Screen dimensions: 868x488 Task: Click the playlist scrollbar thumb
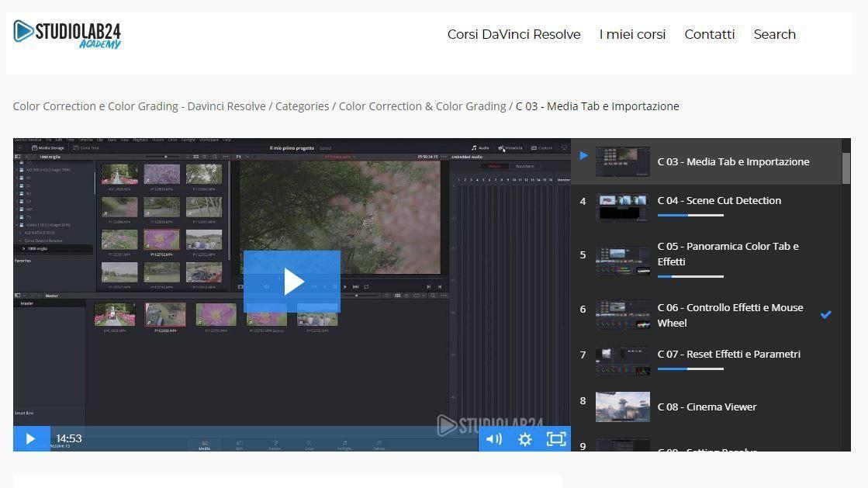846,168
